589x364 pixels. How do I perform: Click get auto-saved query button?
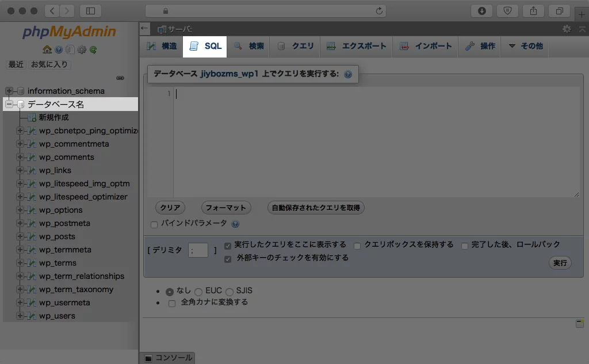tap(316, 208)
